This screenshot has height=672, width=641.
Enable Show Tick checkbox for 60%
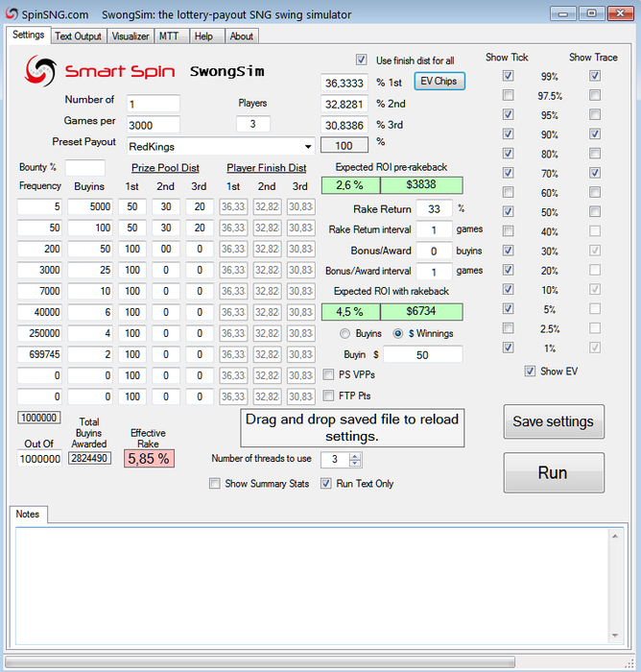(x=508, y=192)
